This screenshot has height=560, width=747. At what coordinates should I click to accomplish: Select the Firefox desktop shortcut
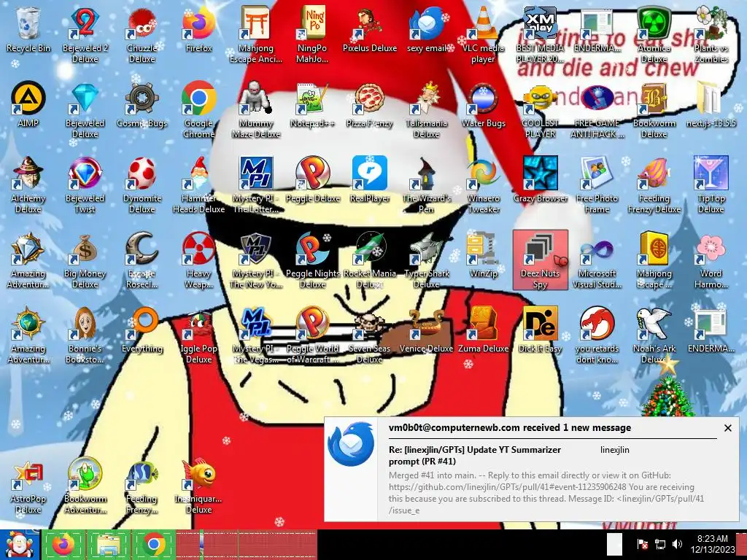click(198, 31)
